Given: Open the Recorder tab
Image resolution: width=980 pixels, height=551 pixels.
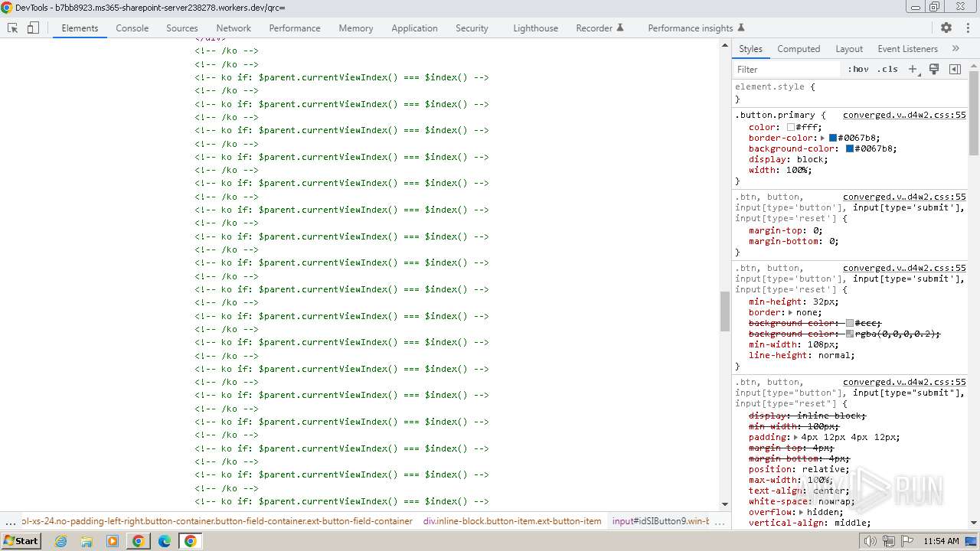Looking at the screenshot, I should 599,28.
